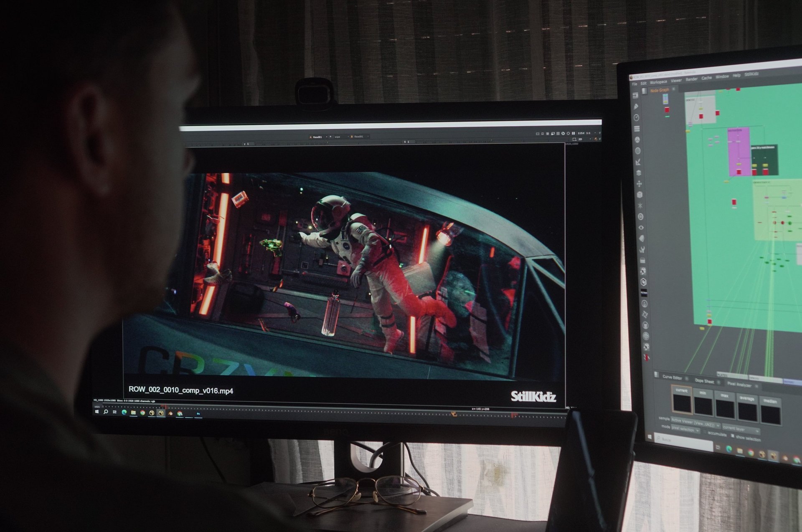802x532 pixels.
Task: Open the Merge nodes layers icon
Action: 639,172
